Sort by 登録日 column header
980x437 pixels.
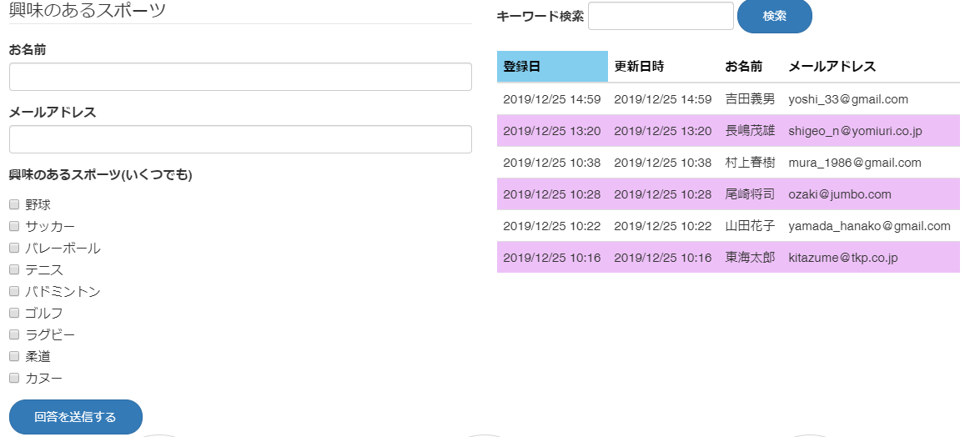(552, 66)
